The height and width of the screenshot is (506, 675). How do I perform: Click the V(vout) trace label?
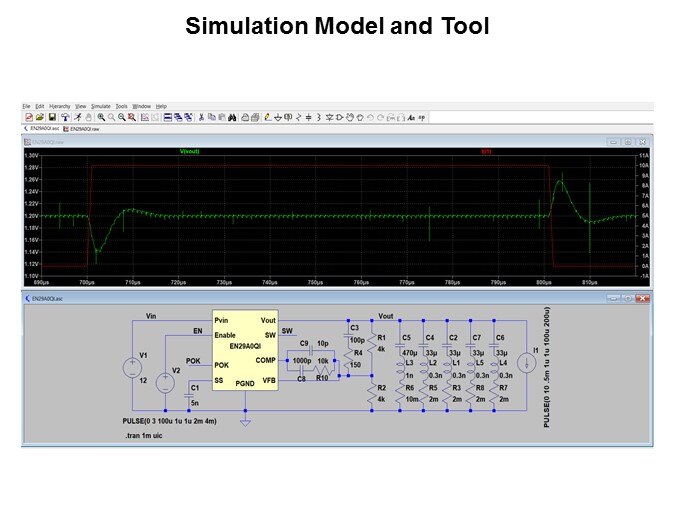[x=189, y=151]
